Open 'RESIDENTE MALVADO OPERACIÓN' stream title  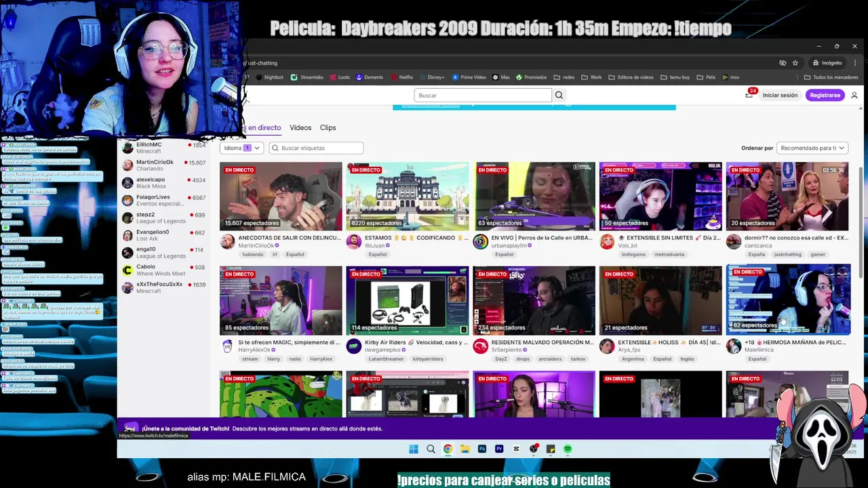[x=542, y=342]
